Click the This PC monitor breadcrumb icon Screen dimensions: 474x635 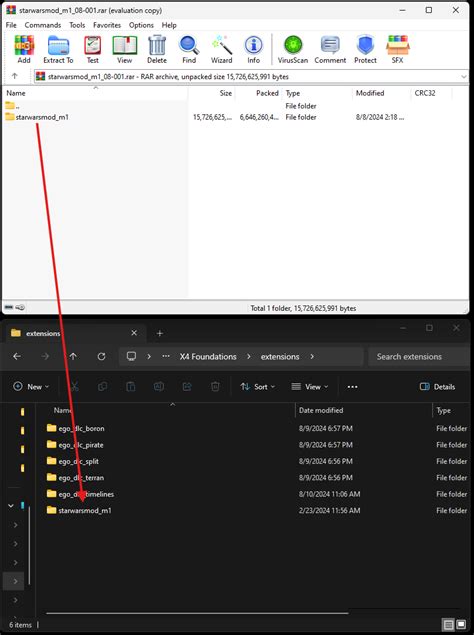click(x=131, y=356)
